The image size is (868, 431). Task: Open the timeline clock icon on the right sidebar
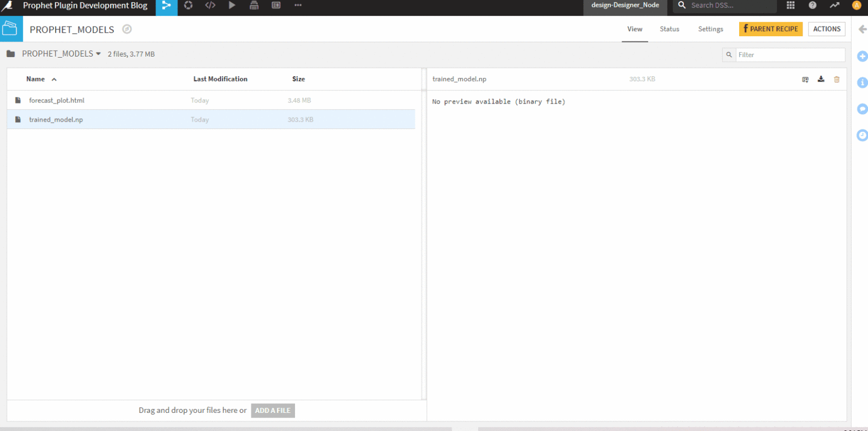[862, 135]
